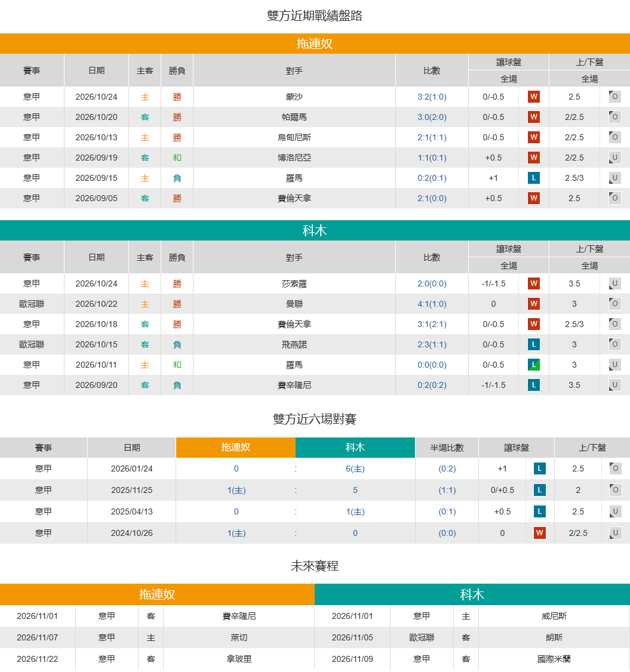Click the L badge in the 2026/01/24 head-to-head row

click(539, 469)
